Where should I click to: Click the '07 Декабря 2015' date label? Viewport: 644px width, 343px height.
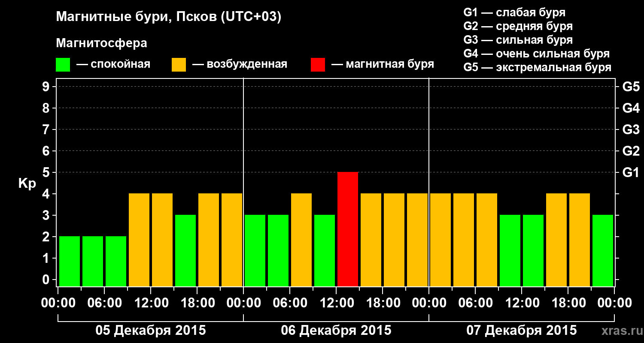coord(522,331)
